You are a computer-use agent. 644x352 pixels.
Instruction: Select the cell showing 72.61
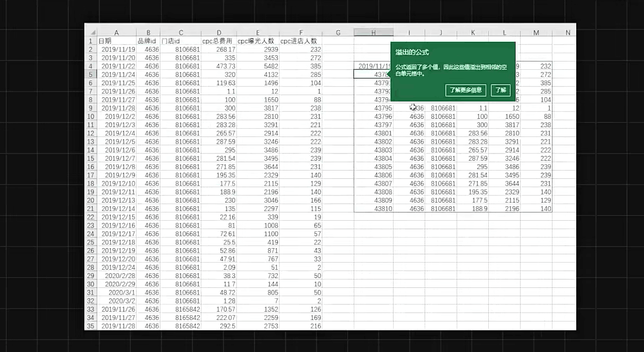219,234
